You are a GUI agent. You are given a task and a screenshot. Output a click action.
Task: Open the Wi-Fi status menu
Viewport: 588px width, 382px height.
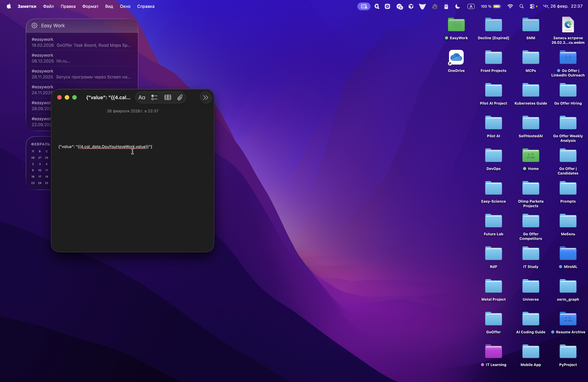point(510,6)
